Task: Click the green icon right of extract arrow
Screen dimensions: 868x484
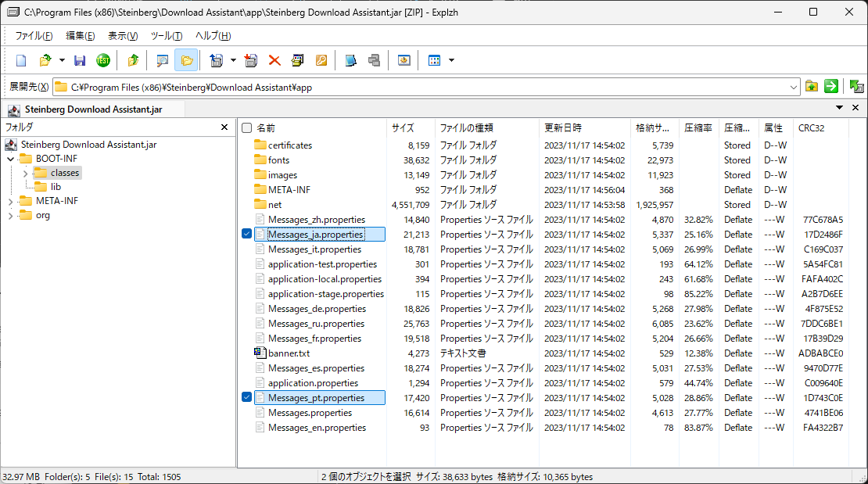Action: (x=856, y=86)
